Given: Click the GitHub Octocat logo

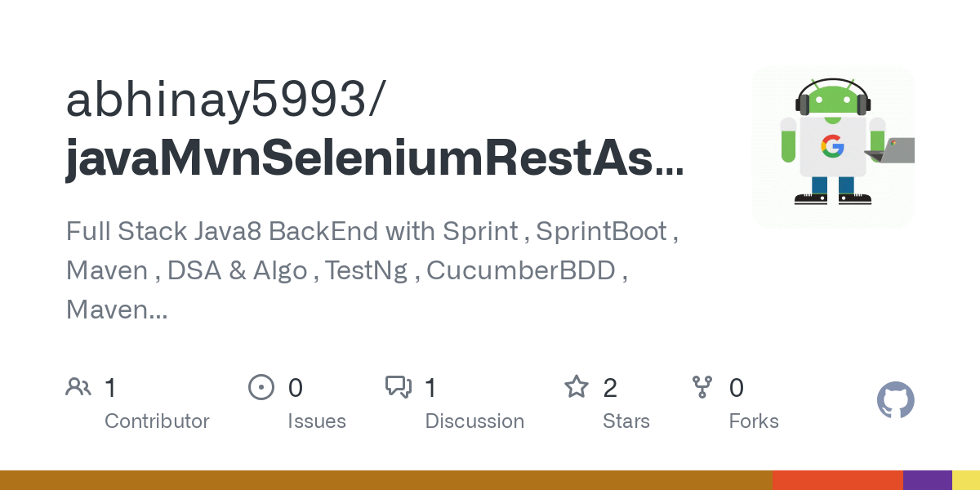Looking at the screenshot, I should (895, 400).
